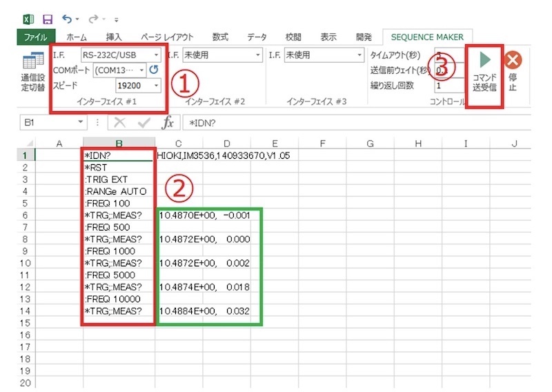The height and width of the screenshot is (392, 552).
Task: Select the SEQUENCE MAKER tab
Action: [x=427, y=37]
